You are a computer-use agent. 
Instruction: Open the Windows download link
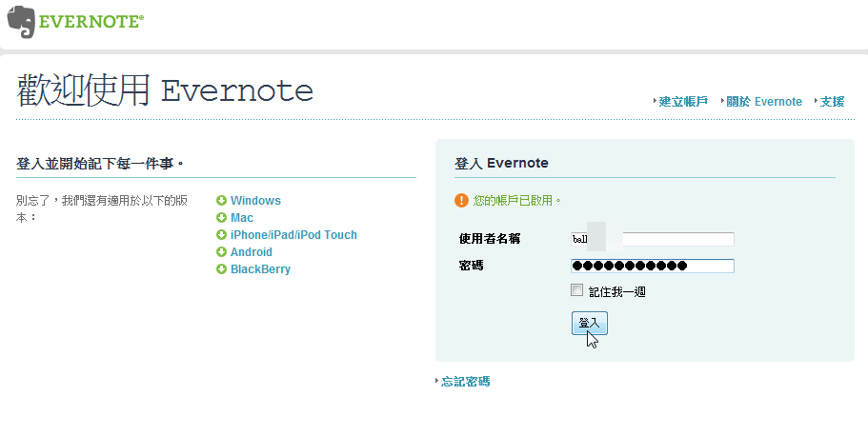[255, 201]
